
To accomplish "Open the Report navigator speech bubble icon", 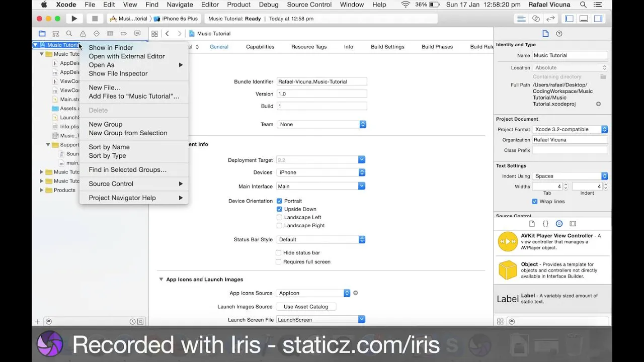I will [x=137, y=34].
